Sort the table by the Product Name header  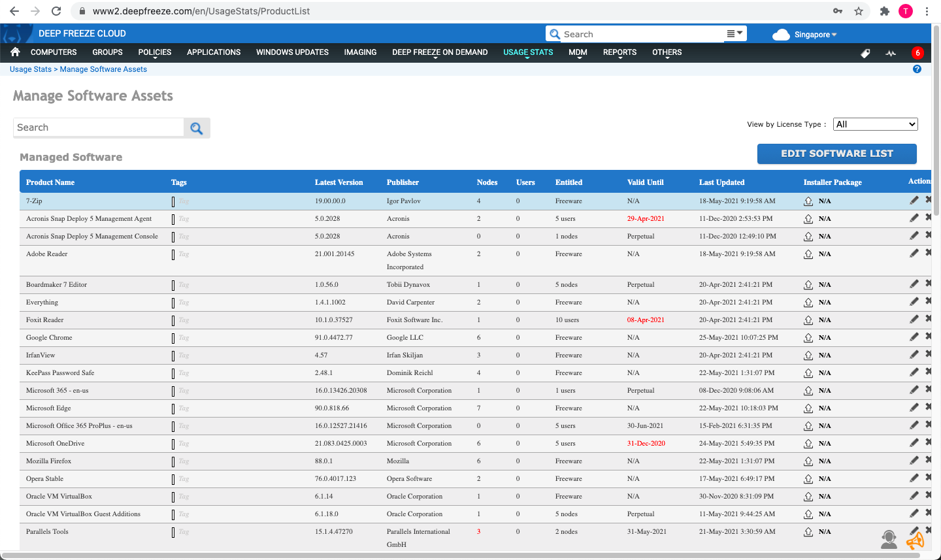click(50, 182)
